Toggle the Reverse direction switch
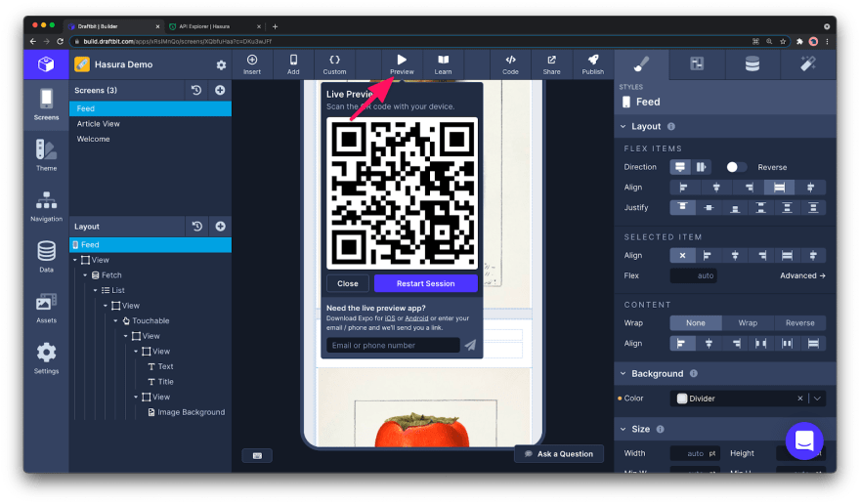860x504 pixels. (x=736, y=167)
